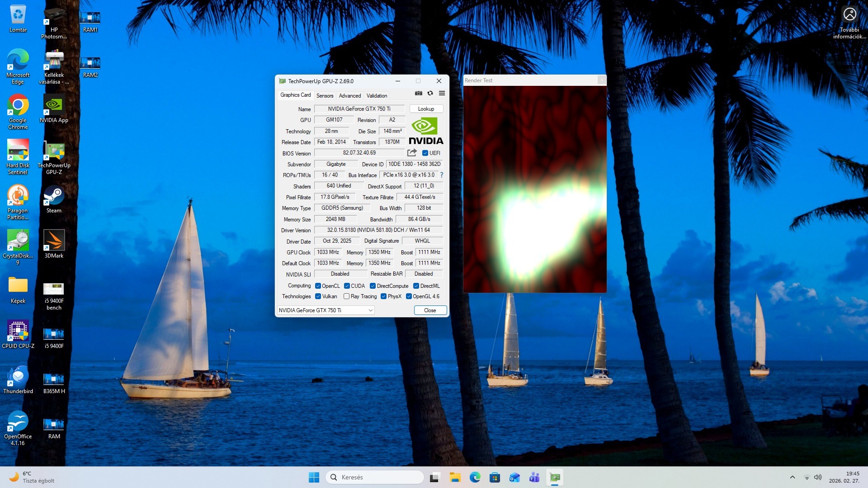
Task: Click the GPU-Z screenshot camera icon
Action: (x=419, y=94)
